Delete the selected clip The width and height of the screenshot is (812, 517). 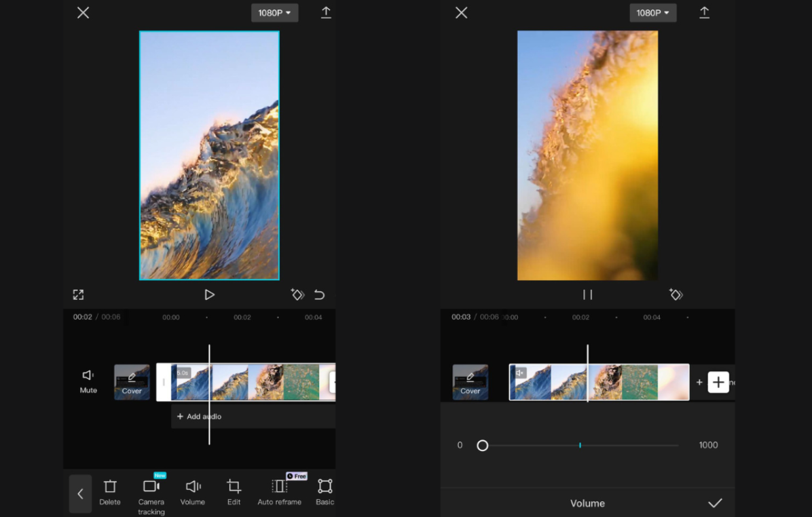click(110, 492)
